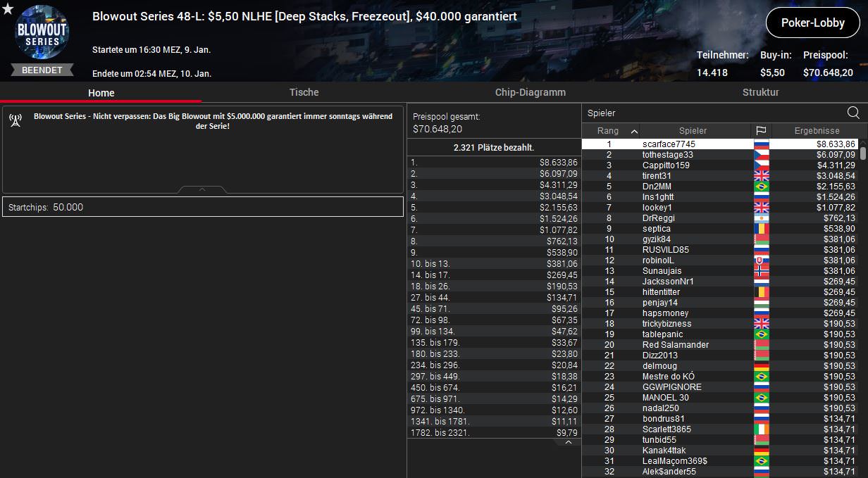Click the Russian flag beside scarface7745
The width and height of the screenshot is (868, 478).
[761, 144]
